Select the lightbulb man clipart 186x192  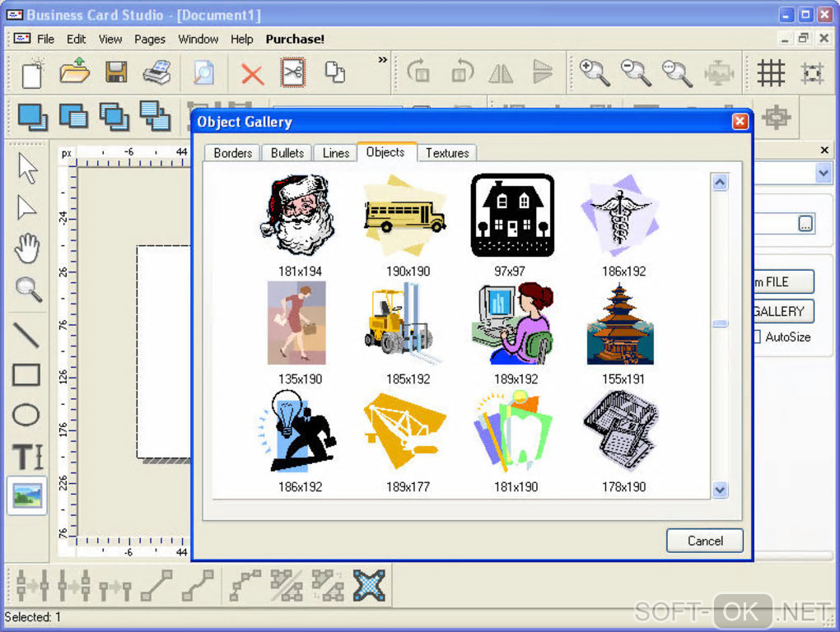(296, 430)
